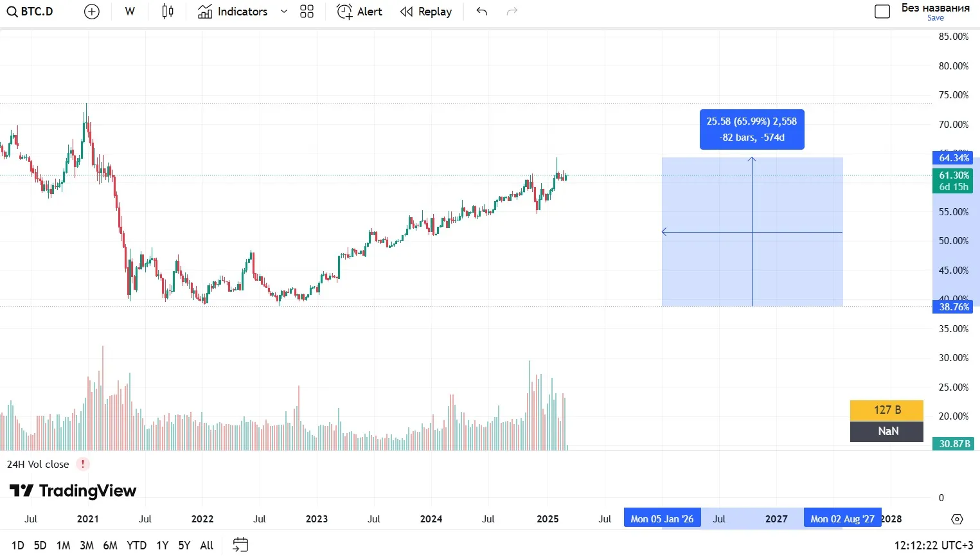The height and width of the screenshot is (559, 980).
Task: Start bar Replay mode
Action: (425, 12)
